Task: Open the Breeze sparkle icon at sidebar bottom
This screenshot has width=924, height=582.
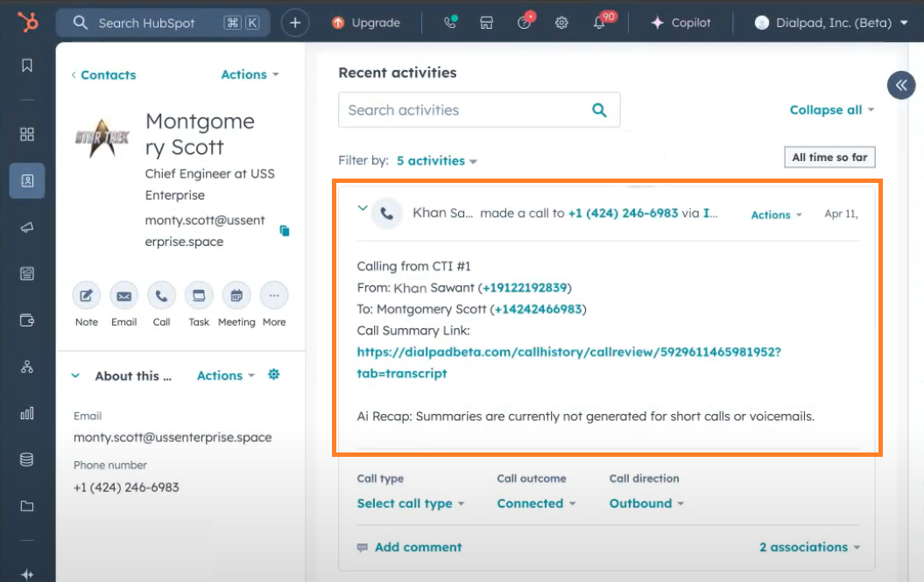Action: click(x=27, y=574)
